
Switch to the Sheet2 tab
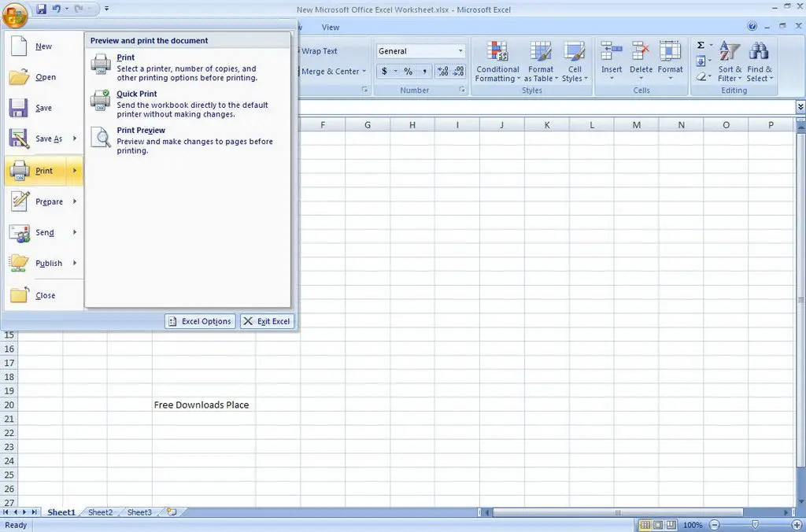click(100, 512)
